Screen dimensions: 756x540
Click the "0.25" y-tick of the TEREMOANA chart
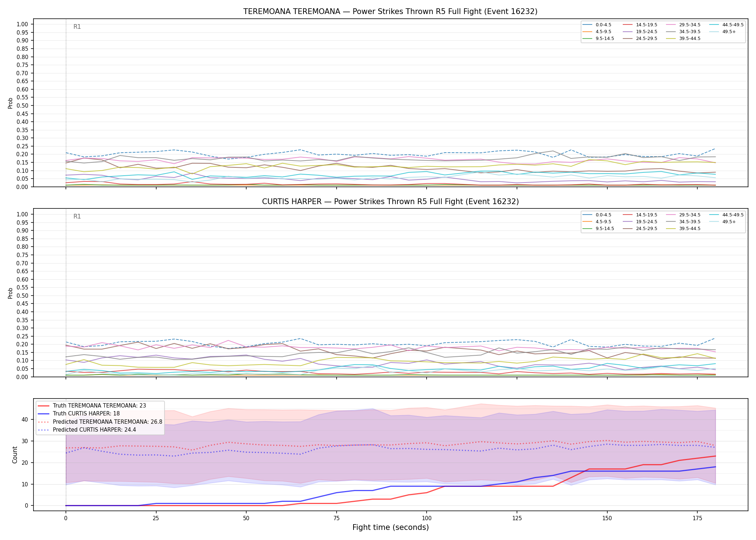22,146
